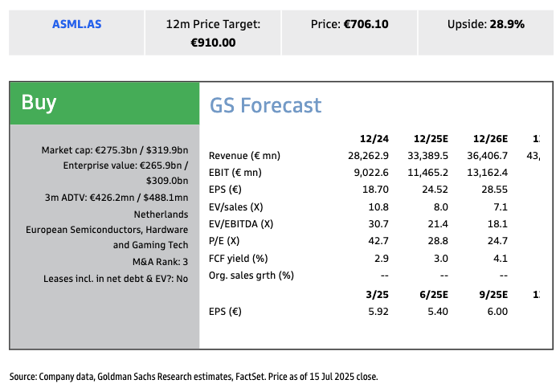Click the 9/25E quarterly EPS value 6.00

tap(496, 312)
